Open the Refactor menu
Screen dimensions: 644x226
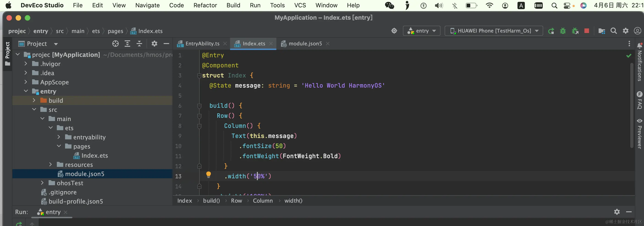point(205,5)
